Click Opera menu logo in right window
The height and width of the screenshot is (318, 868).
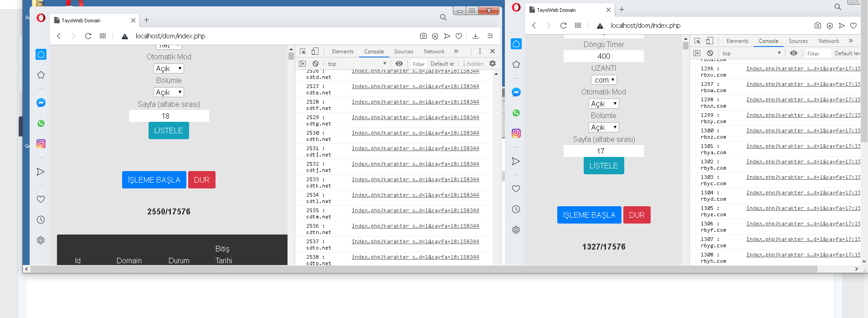(516, 7)
